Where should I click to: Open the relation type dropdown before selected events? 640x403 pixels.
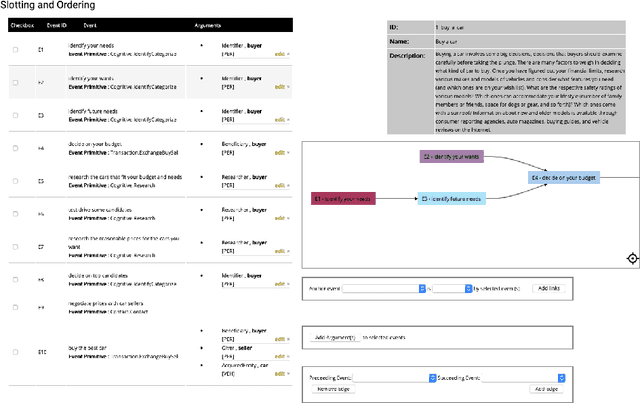point(446,288)
